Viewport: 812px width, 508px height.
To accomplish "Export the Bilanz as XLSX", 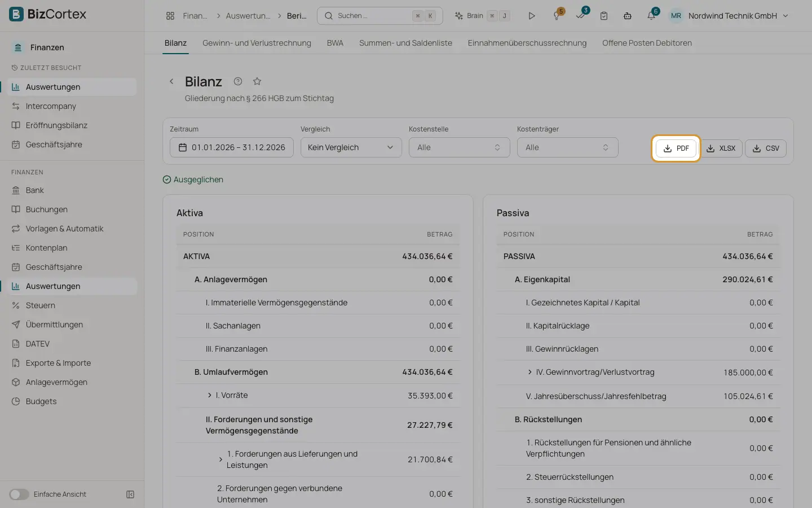I will (721, 148).
